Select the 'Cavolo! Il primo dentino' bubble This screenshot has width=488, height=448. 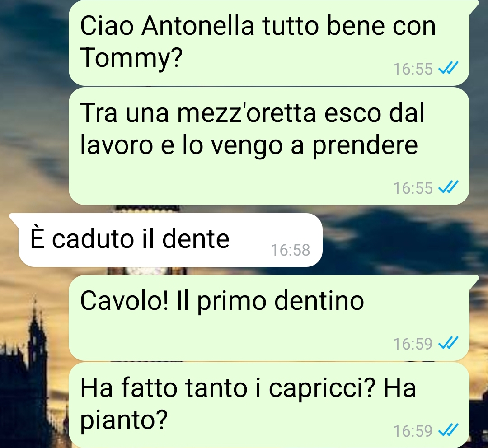coord(269,318)
